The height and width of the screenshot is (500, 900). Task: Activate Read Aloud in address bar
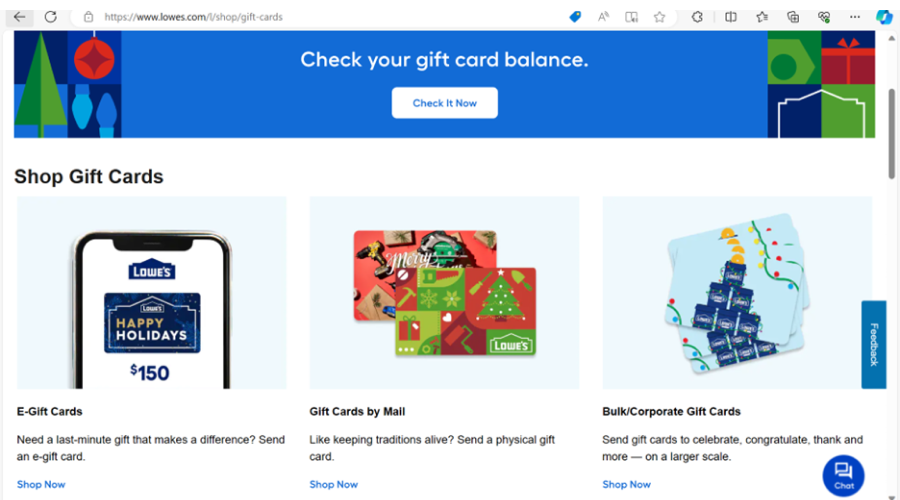604,17
